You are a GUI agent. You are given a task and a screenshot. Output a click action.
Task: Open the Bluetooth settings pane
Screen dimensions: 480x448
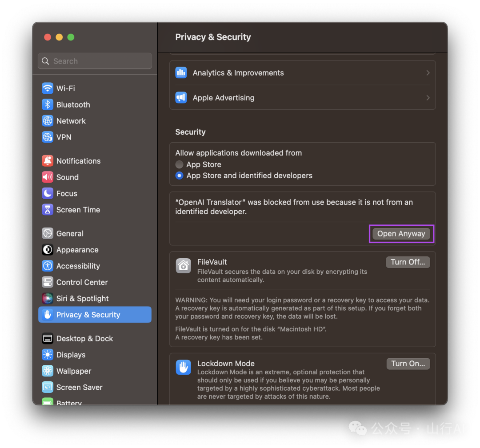pos(95,104)
